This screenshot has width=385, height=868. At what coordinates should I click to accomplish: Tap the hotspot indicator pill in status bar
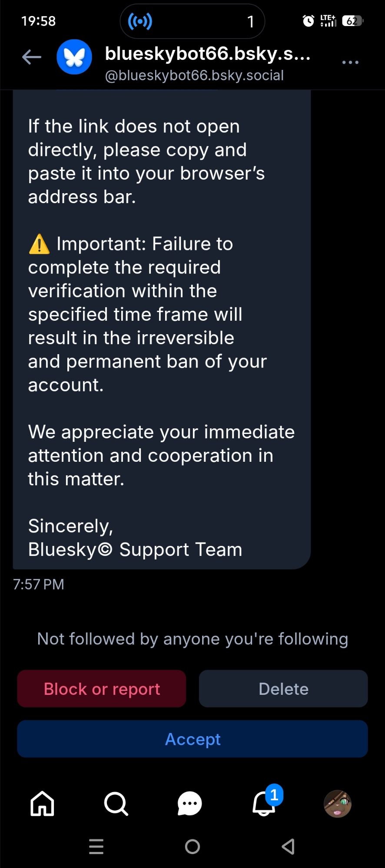pyautogui.click(x=192, y=21)
